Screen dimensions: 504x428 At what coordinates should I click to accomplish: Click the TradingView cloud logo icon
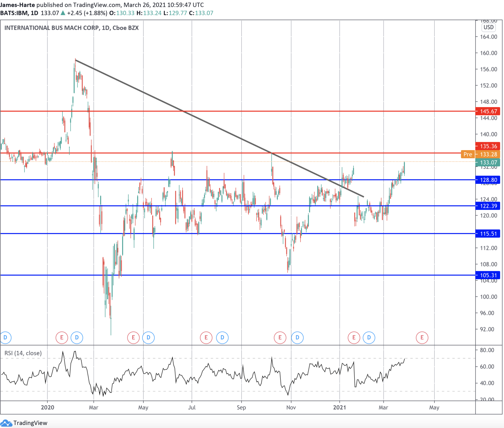pos(6,423)
